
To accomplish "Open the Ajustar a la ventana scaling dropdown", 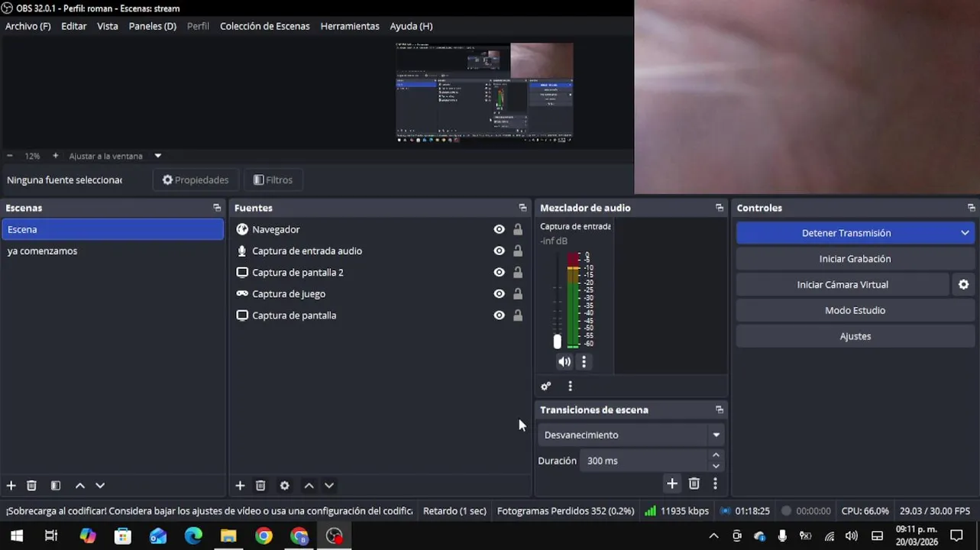I will click(158, 156).
